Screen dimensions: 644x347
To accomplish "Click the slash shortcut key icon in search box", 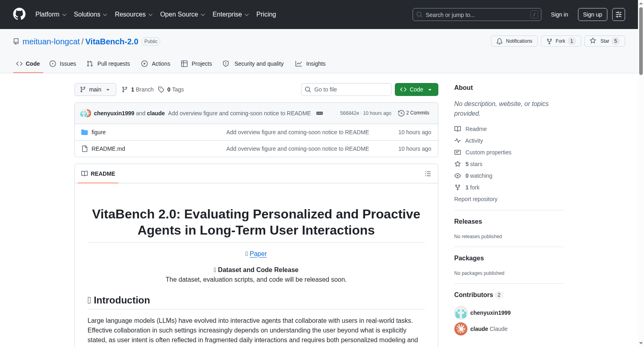I will coord(534,15).
